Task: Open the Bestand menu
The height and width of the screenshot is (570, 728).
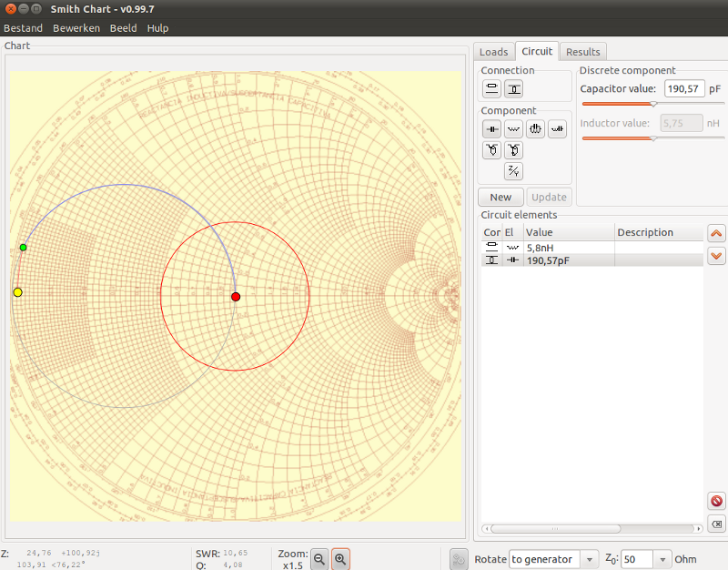Action: (24, 28)
